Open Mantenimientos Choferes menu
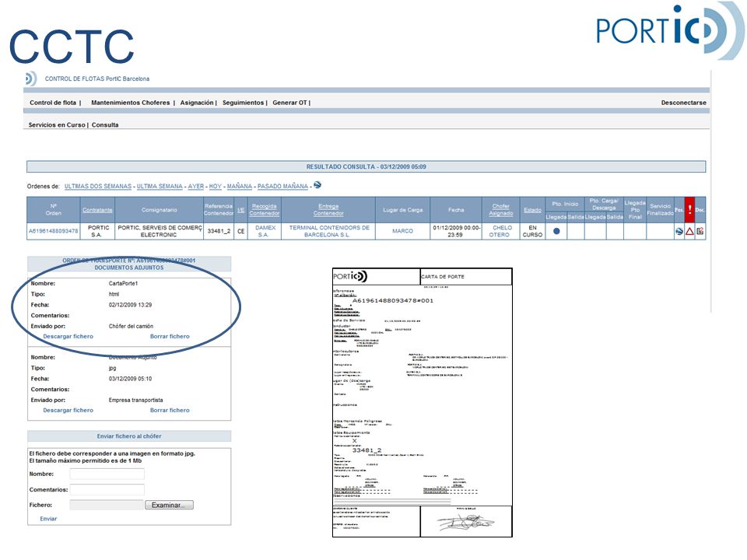This screenshot has height=560, width=747. click(131, 103)
